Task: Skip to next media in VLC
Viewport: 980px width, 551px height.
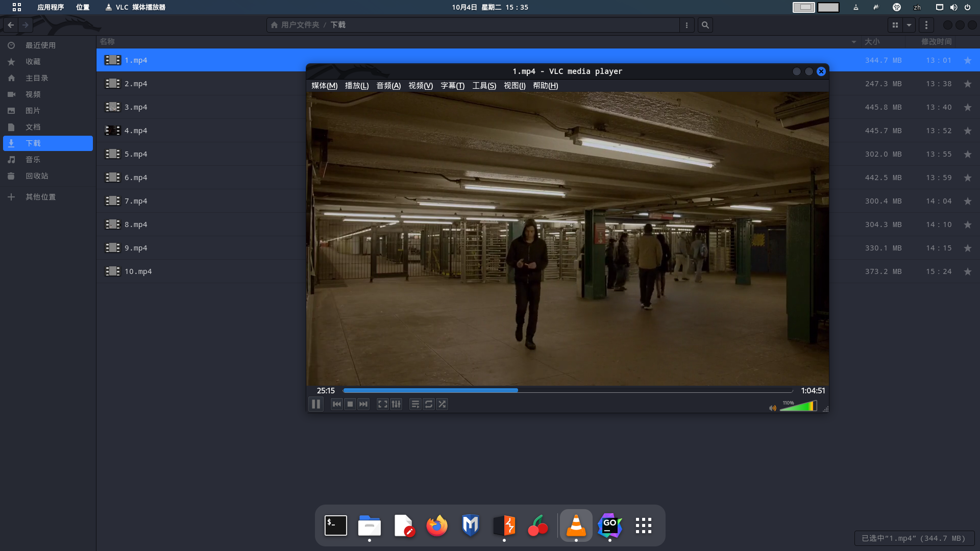Action: click(363, 404)
